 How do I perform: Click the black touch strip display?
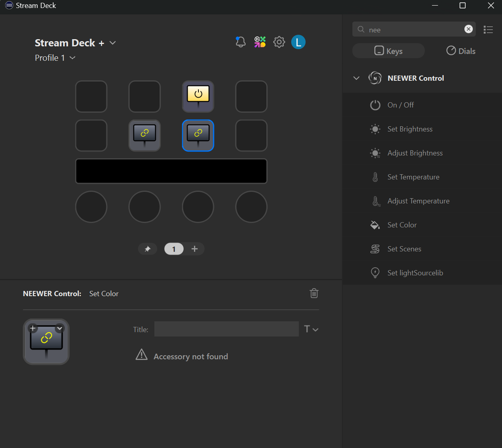click(x=171, y=171)
